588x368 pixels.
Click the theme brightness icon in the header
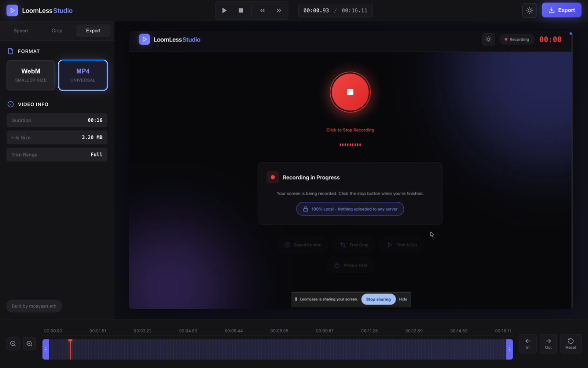pos(529,10)
